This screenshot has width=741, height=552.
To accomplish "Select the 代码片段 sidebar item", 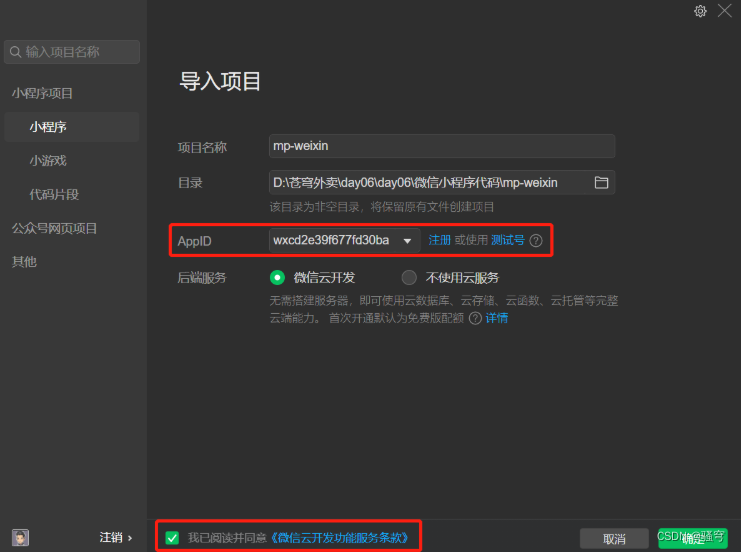I will [x=54, y=194].
